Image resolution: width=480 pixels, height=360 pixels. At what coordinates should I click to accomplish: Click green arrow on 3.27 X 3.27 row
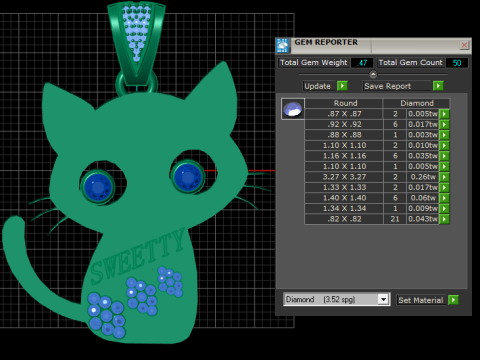pyautogui.click(x=444, y=177)
